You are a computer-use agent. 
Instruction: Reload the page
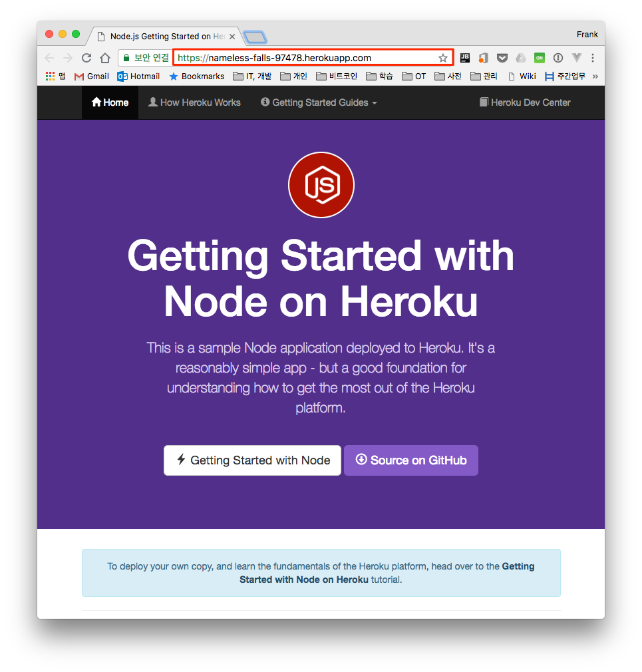pos(86,58)
